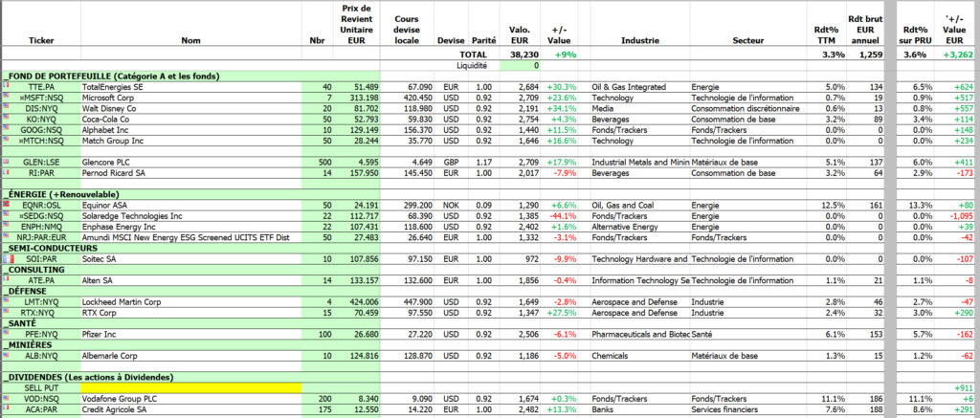980x418 pixels.
Task: Click the Rdt% TTM column header
Action: tap(826, 35)
